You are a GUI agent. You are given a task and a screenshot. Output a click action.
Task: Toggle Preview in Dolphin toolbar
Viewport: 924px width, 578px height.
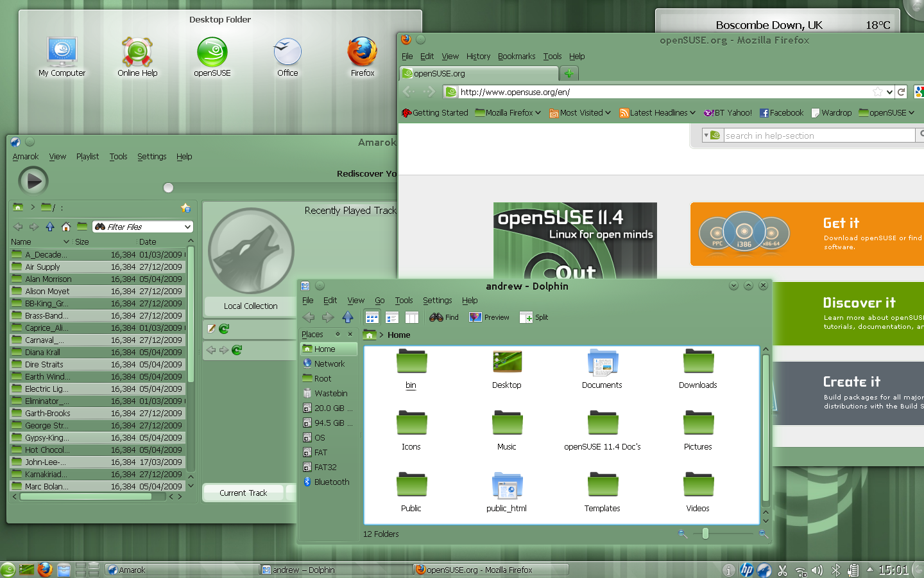coord(489,317)
